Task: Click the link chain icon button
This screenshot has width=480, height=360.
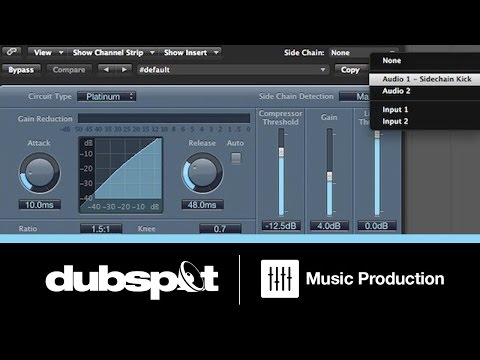Action: pyautogui.click(x=12, y=52)
